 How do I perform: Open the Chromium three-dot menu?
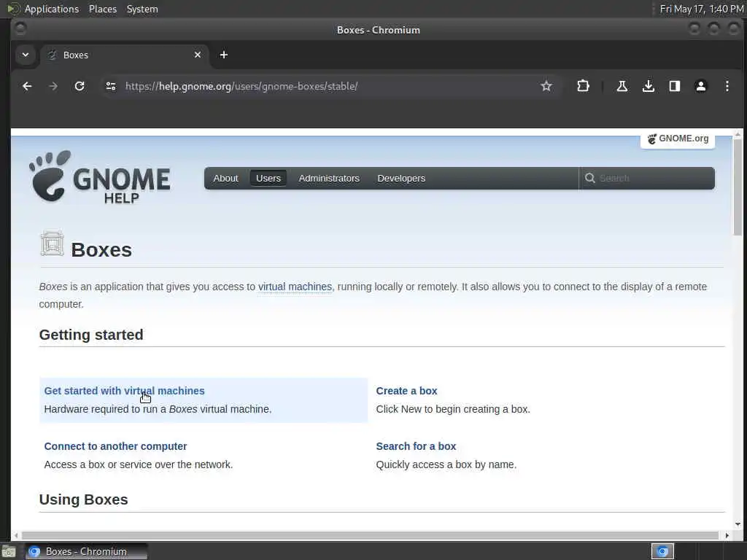[727, 86]
